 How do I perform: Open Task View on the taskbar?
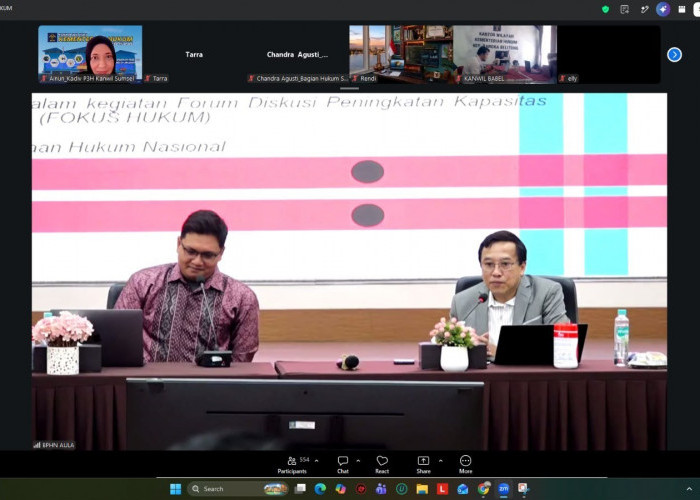click(300, 489)
